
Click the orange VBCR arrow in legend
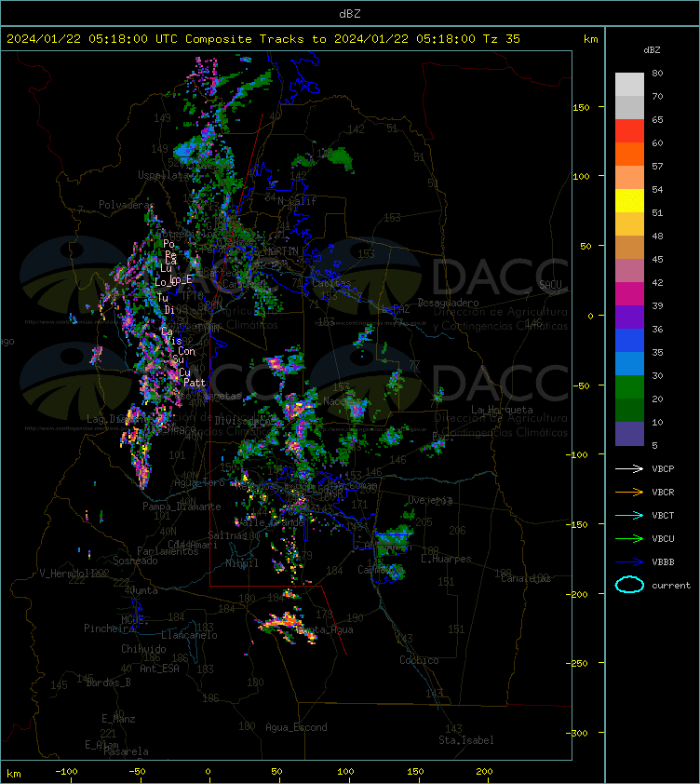coord(629,492)
